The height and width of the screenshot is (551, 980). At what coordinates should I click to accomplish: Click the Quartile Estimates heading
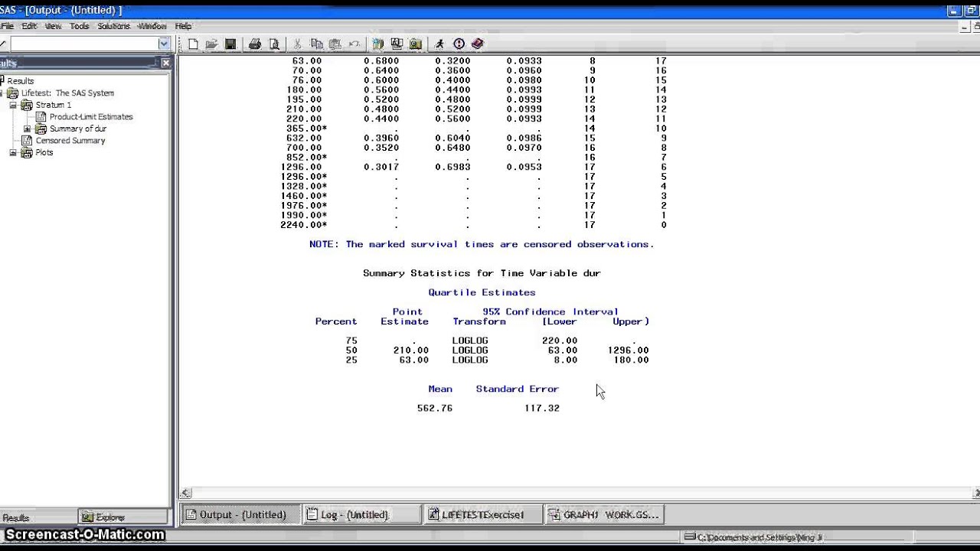coord(482,292)
